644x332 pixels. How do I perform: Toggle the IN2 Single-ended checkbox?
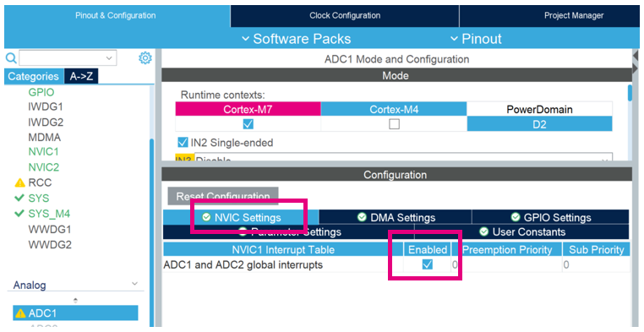point(183,143)
